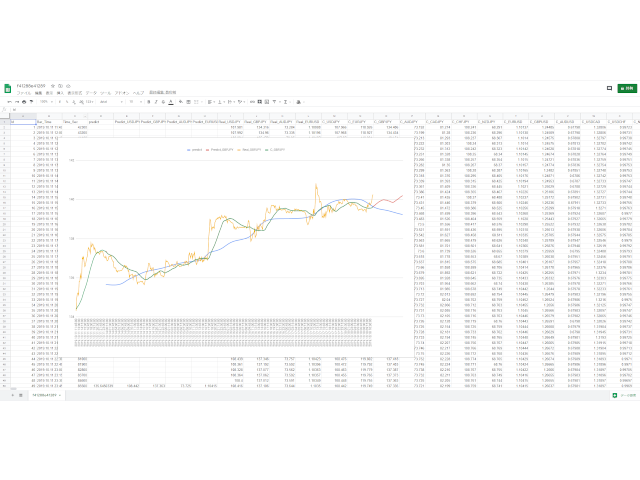The height and width of the screenshot is (480, 640).
Task: Apply percent format from toolbar
Action: (x=67, y=102)
